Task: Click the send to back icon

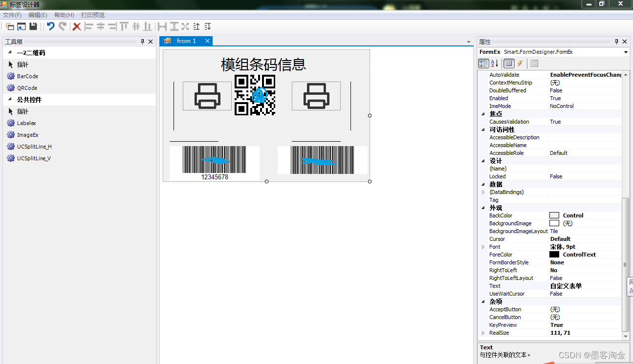Action: pos(208,26)
